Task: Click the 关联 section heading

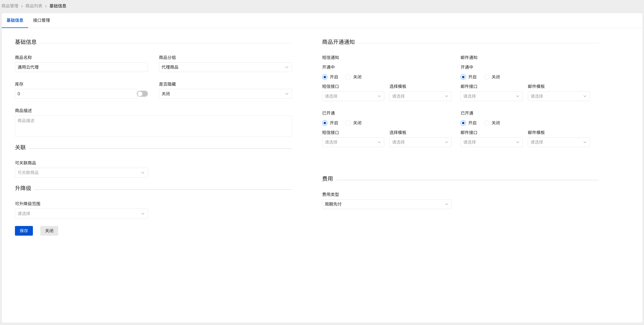Action: [x=20, y=147]
